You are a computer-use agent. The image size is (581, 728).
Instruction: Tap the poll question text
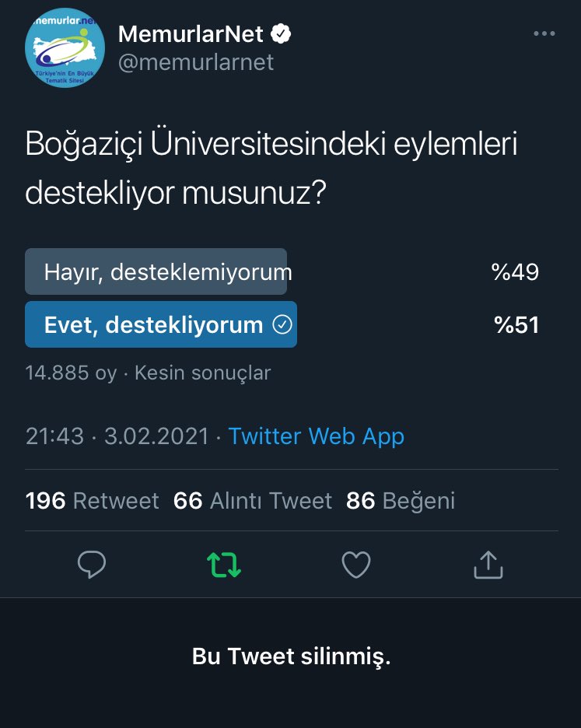coord(271,169)
